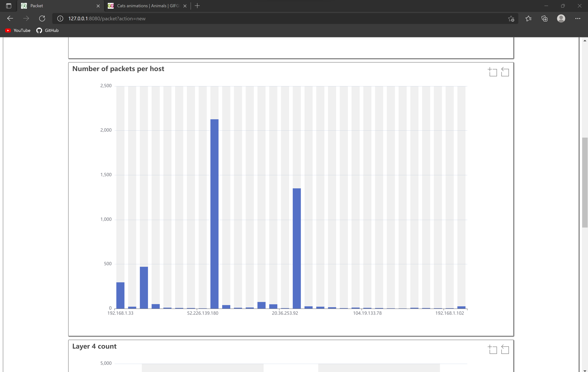Image resolution: width=588 pixels, height=372 pixels.
Task: Click zoom-select icon on Layer 4 count chart
Action: (x=493, y=349)
